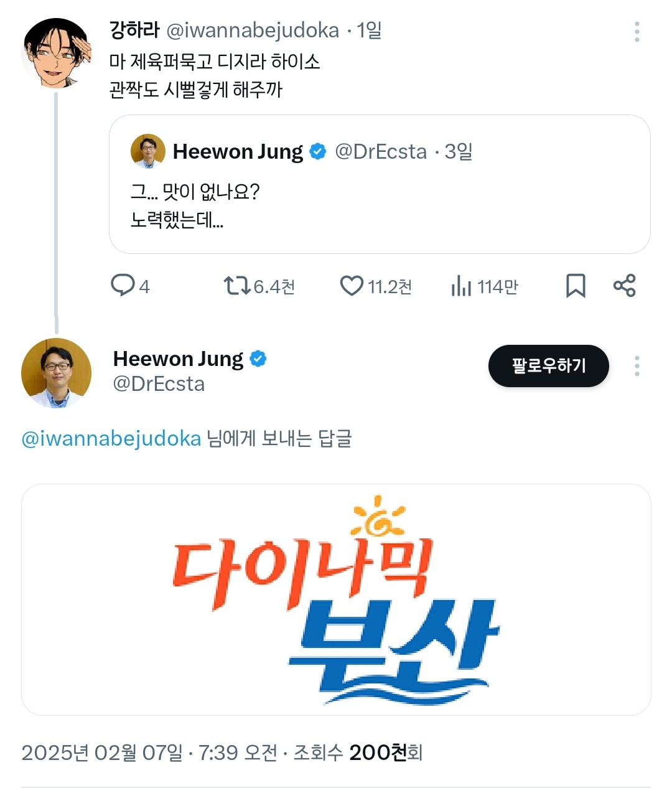Open the @iwannabejudoka mention link

click(111, 439)
